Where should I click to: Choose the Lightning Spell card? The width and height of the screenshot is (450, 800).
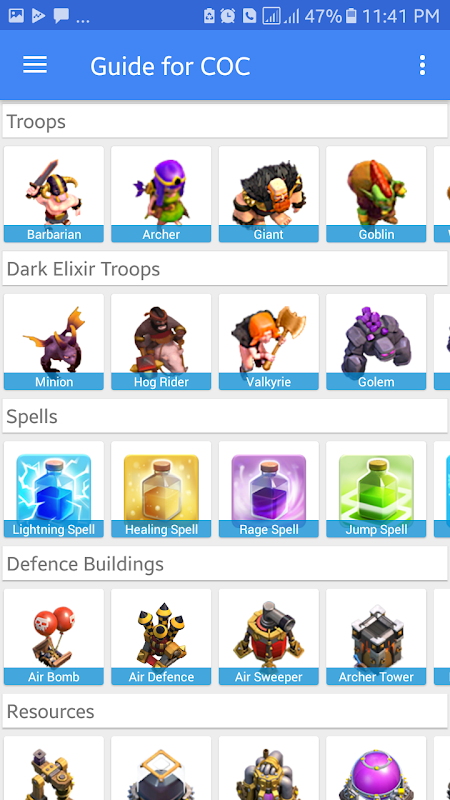(54, 489)
